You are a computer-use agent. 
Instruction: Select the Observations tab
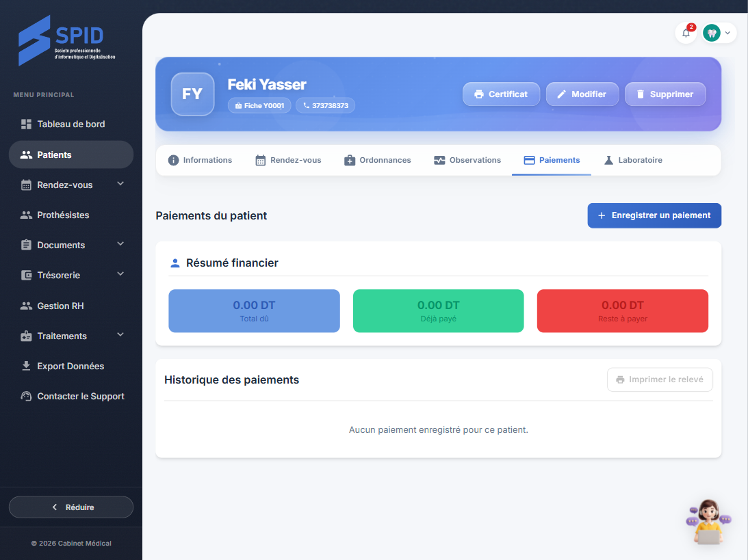click(467, 160)
